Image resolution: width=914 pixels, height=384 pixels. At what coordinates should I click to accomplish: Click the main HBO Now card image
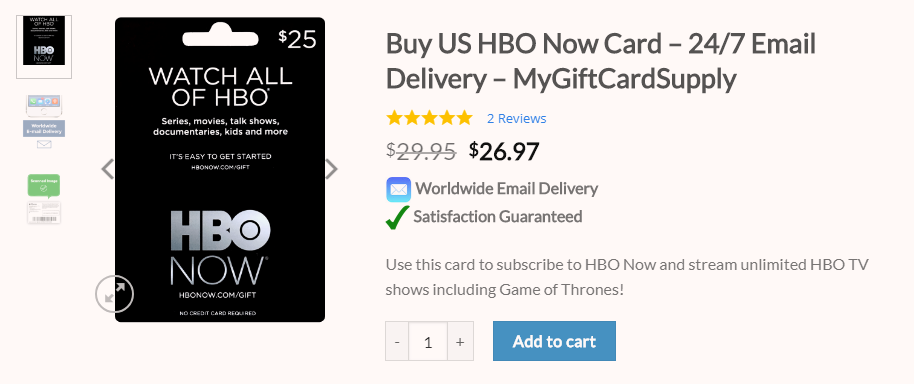coord(220,170)
